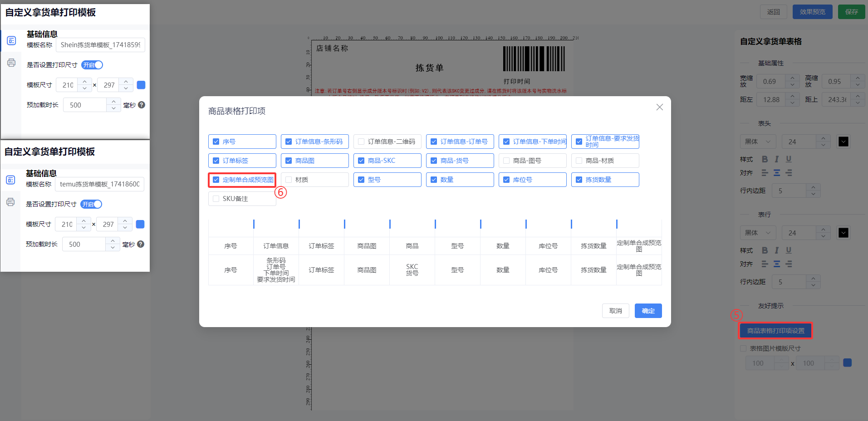Increase 宽缩放 value with up arrow
Image resolution: width=868 pixels, height=421 pixels.
tap(792, 78)
